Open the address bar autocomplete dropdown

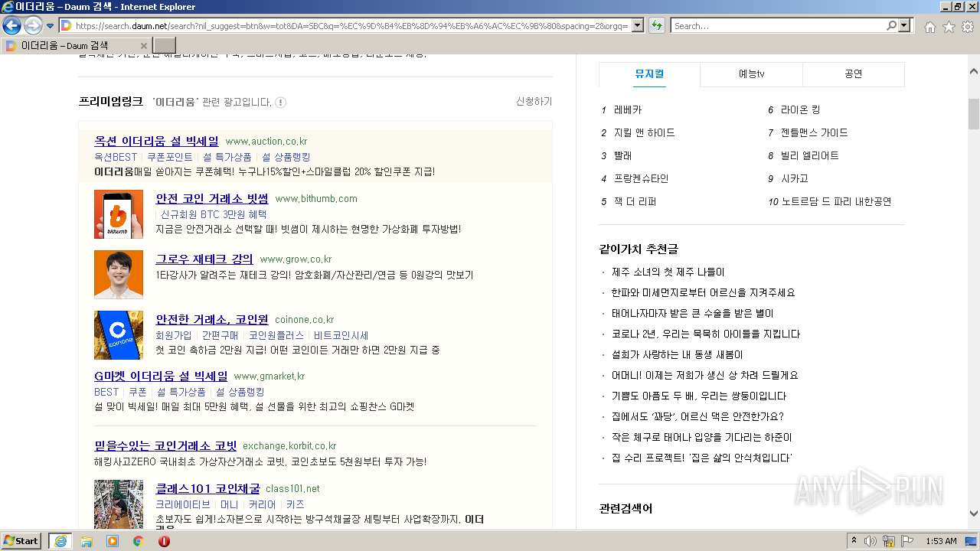pyautogui.click(x=637, y=26)
